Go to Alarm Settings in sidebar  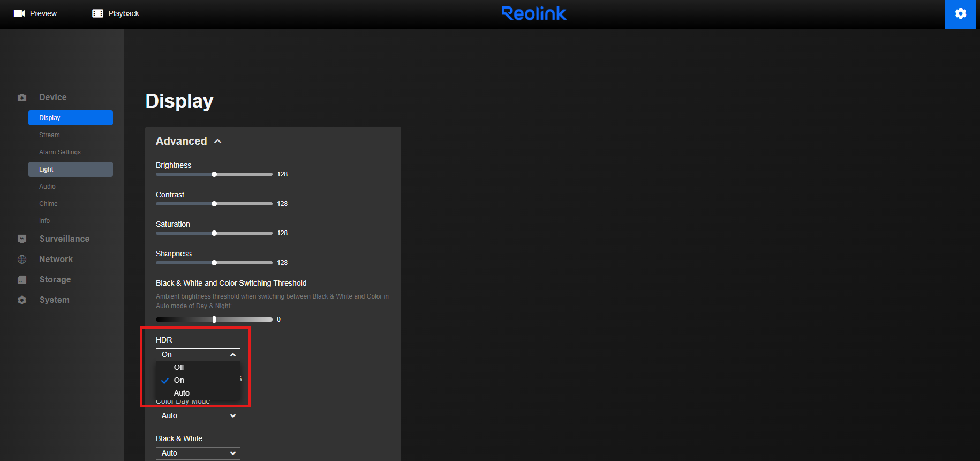click(x=60, y=152)
